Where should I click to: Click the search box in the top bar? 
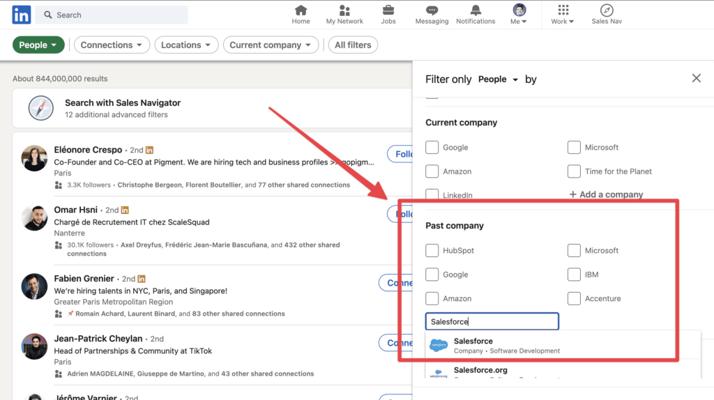tap(112, 15)
